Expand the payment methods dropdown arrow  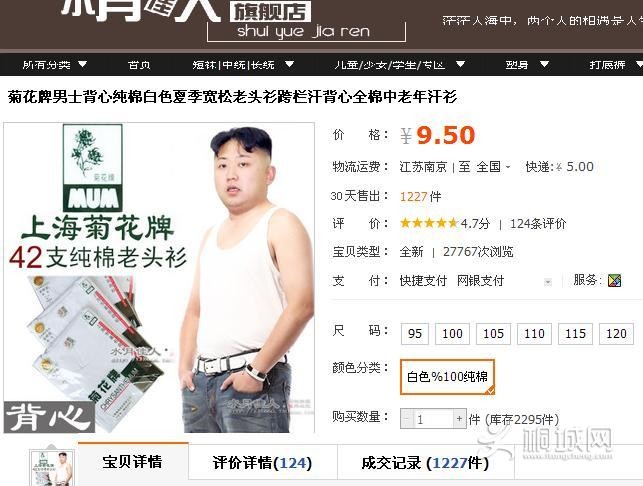[x=546, y=282]
